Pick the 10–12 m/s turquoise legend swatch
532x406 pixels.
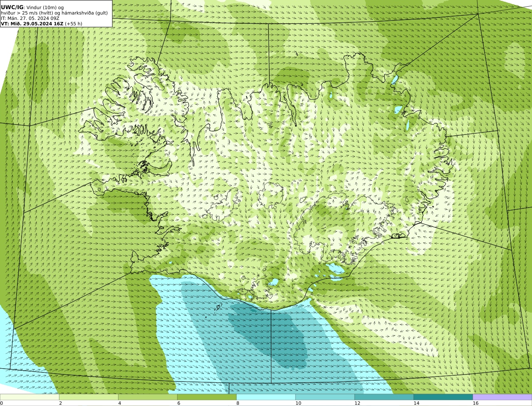325,397
